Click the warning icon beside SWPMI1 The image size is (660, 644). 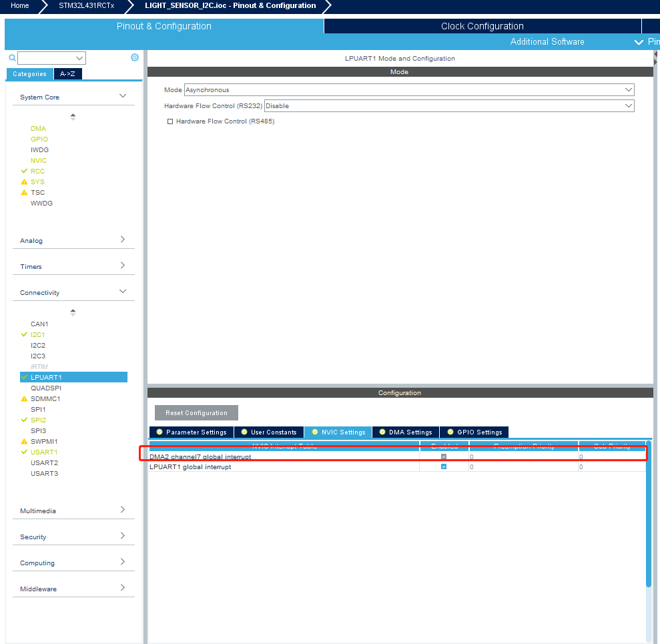pyautogui.click(x=24, y=441)
